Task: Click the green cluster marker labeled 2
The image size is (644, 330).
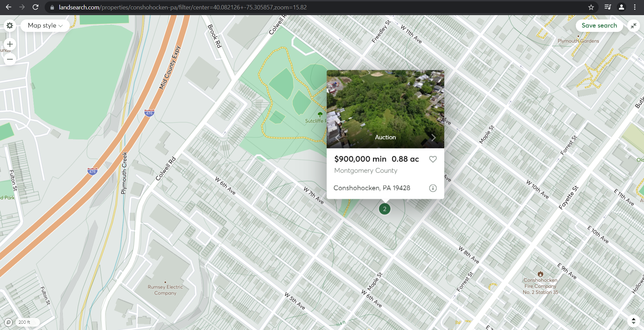Action: [384, 209]
